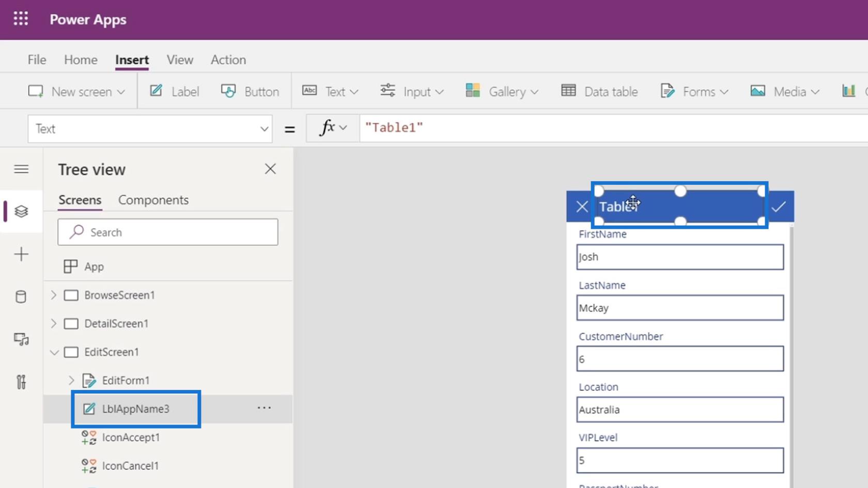
Task: Switch to the Screens tab
Action: click(x=80, y=200)
